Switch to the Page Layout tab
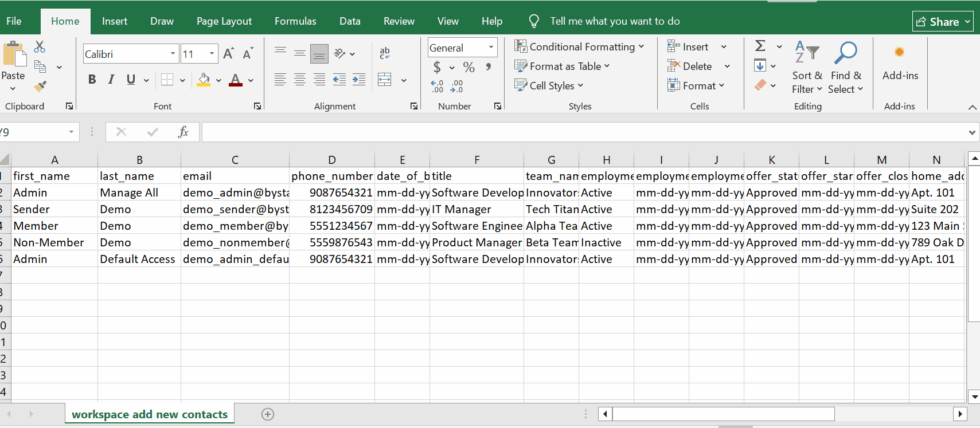This screenshot has height=428, width=980. point(224,21)
